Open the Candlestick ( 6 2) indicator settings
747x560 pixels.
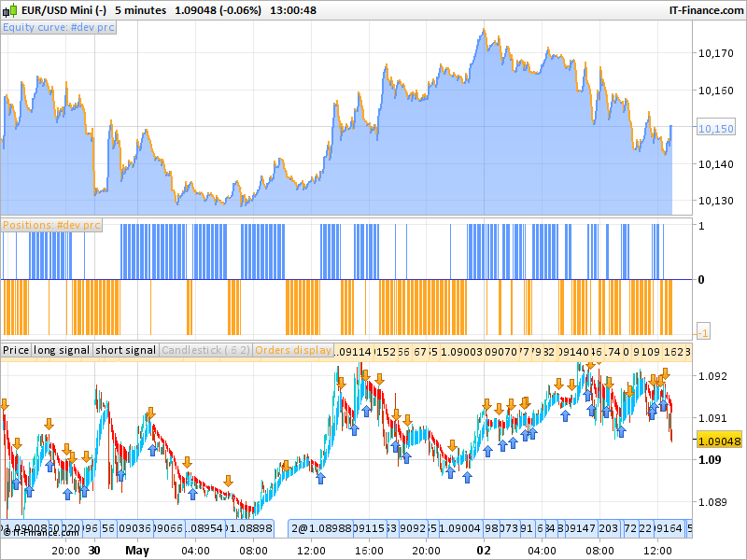[x=205, y=350]
